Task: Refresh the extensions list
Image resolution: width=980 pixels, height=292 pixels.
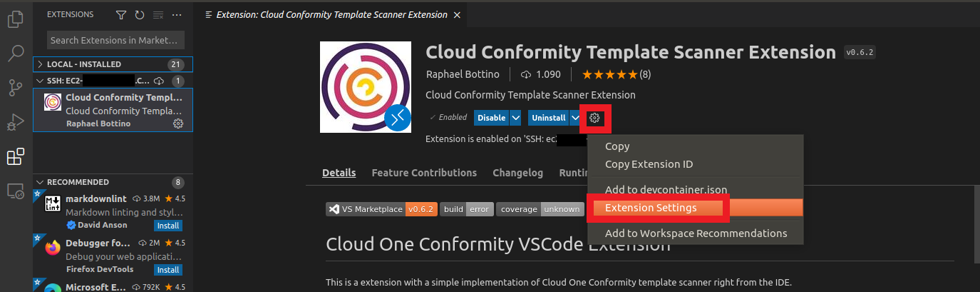Action: pos(140,14)
